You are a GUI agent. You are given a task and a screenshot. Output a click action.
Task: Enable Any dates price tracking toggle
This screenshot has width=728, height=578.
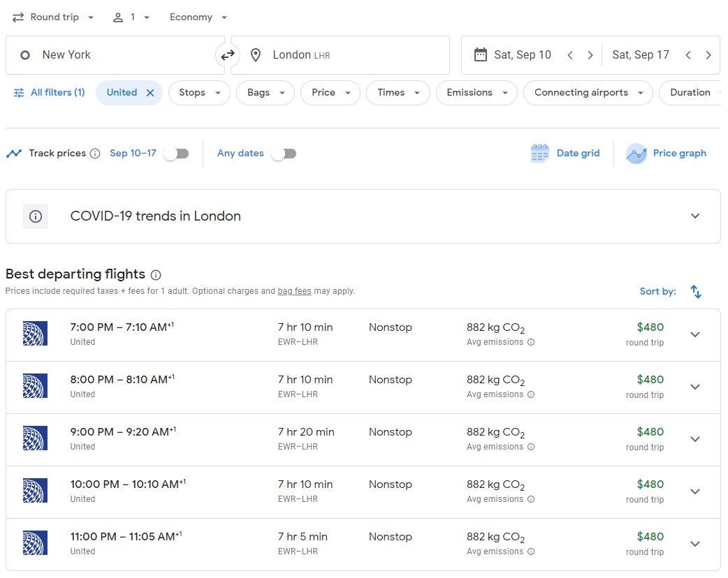284,154
